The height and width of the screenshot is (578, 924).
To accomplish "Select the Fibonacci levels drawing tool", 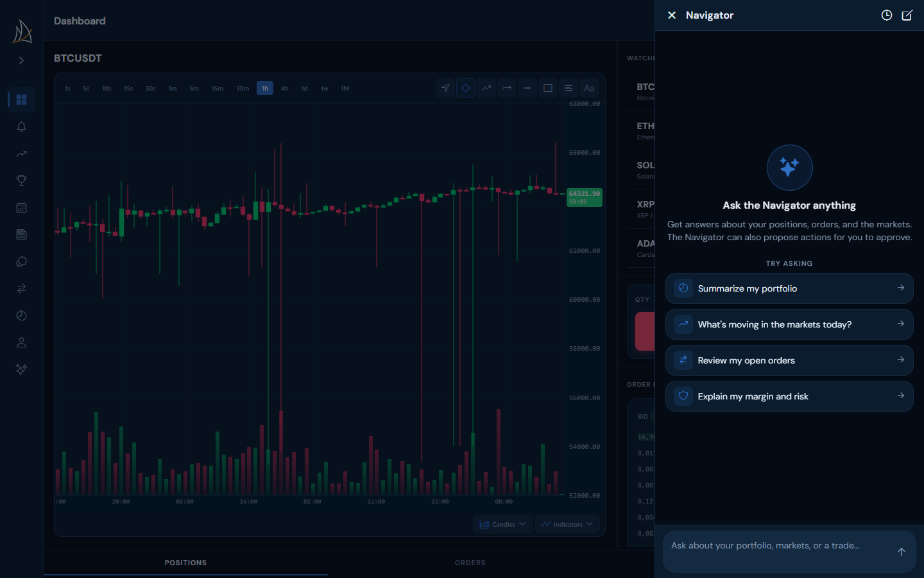I will 569,88.
